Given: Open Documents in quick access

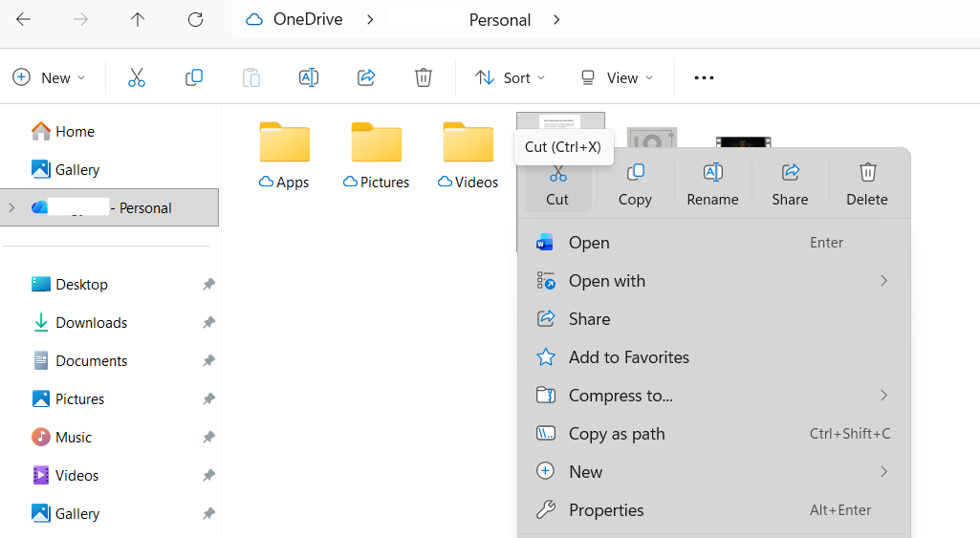Looking at the screenshot, I should tap(79, 360).
